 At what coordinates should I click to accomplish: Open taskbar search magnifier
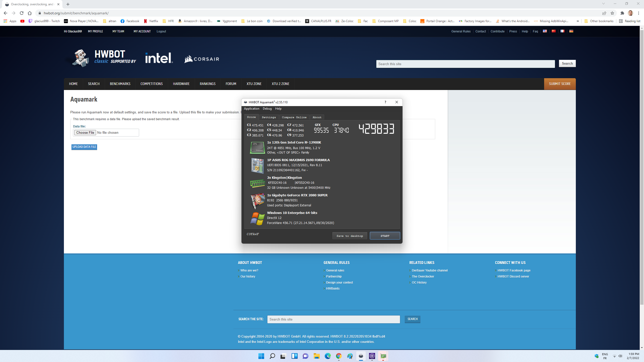(272, 356)
